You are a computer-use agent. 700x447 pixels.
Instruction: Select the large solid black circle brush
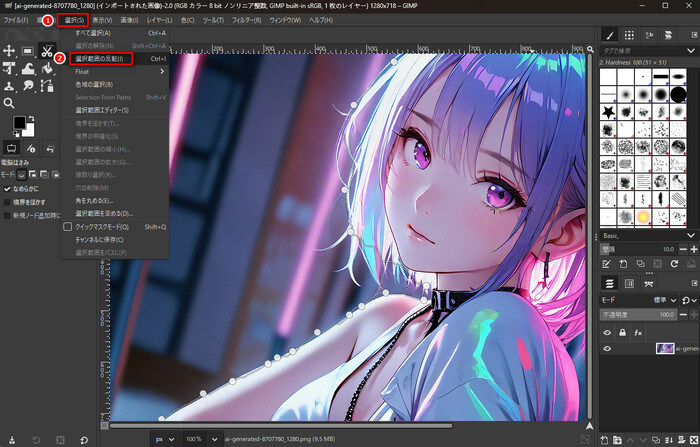point(678,94)
